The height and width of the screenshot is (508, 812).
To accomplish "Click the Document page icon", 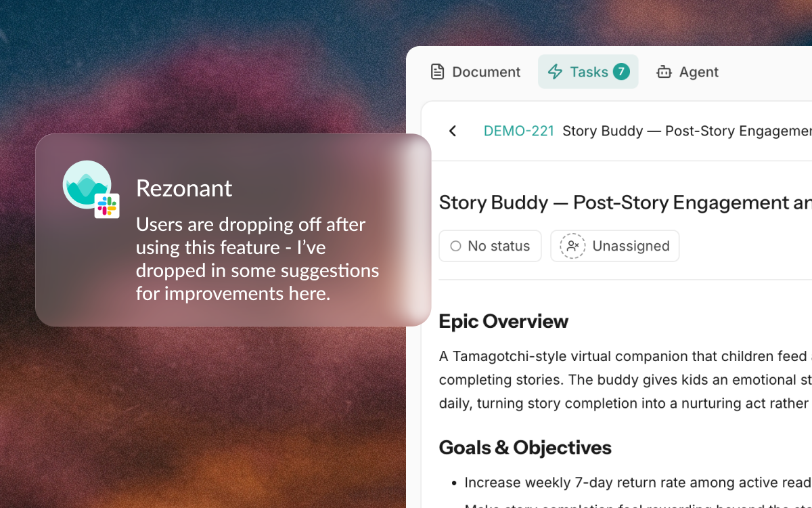I will pos(438,72).
